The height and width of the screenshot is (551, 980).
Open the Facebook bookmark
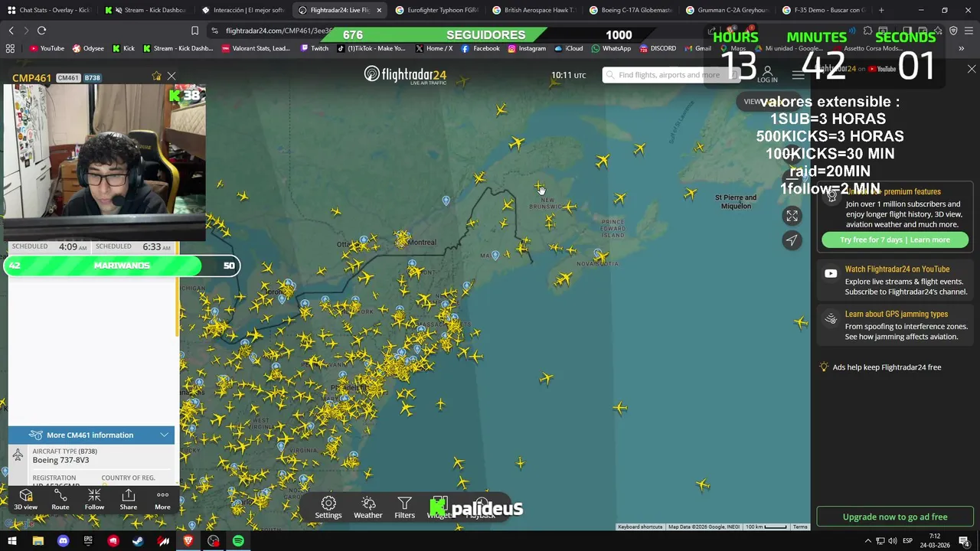[x=480, y=48]
